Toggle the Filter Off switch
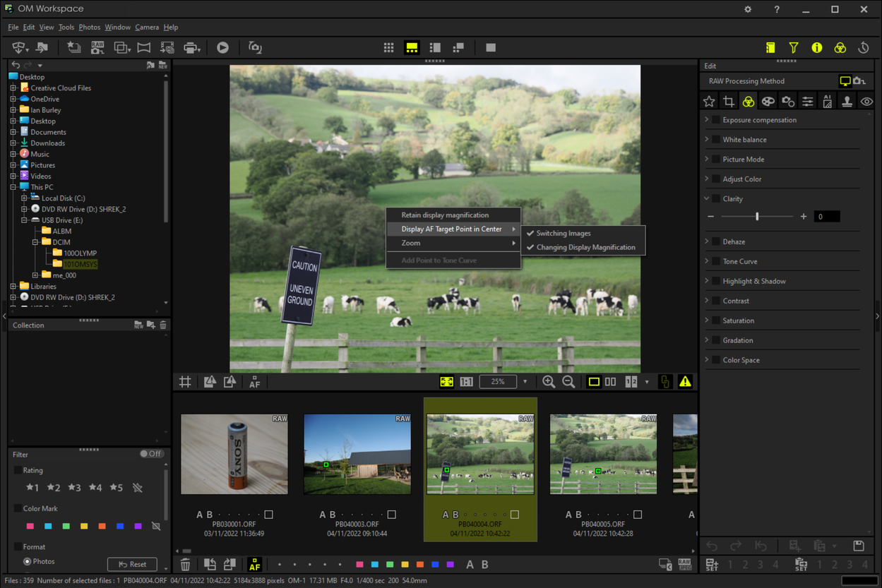Image resolution: width=882 pixels, height=588 pixels. 151,454
